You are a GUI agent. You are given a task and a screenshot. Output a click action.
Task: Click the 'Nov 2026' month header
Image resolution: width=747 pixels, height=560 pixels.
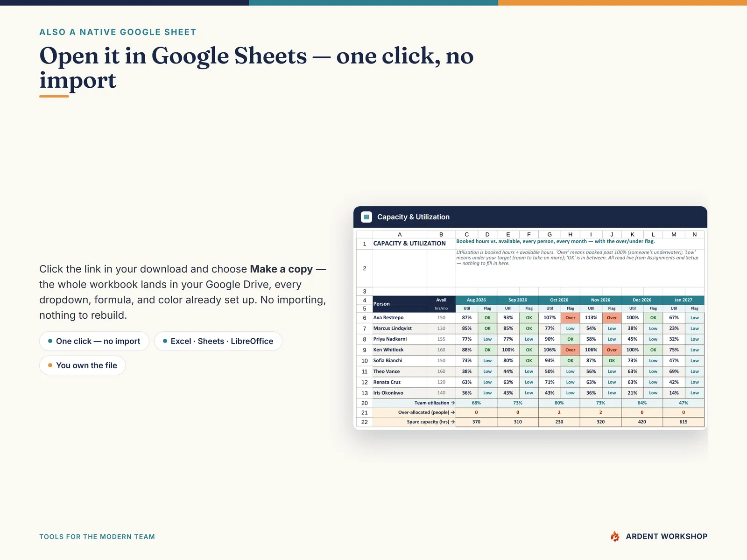click(600, 300)
